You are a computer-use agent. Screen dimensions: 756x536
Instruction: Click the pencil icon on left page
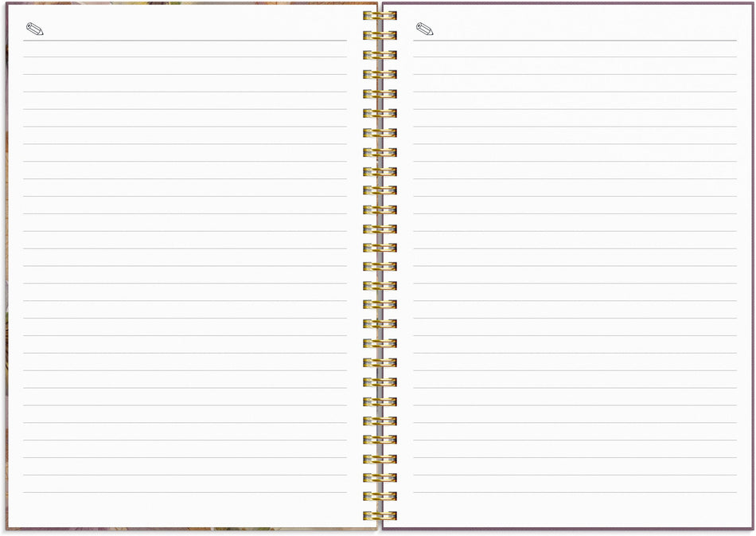point(34,30)
